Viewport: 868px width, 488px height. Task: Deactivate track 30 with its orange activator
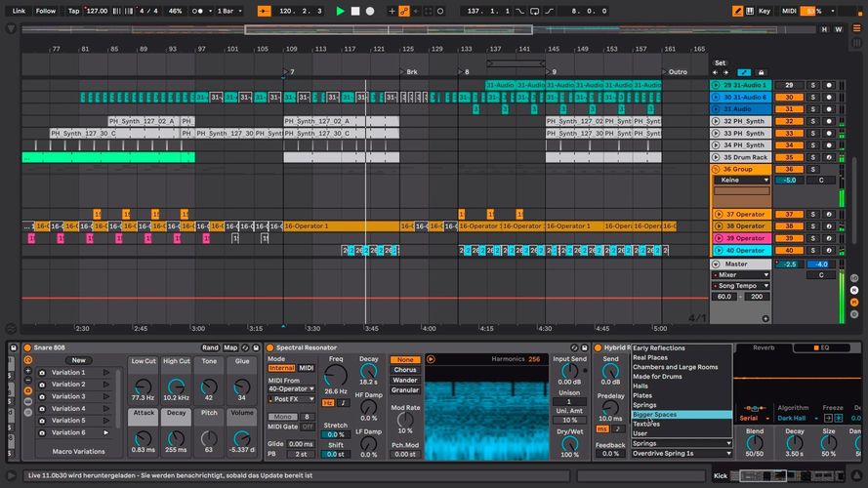tap(789, 98)
